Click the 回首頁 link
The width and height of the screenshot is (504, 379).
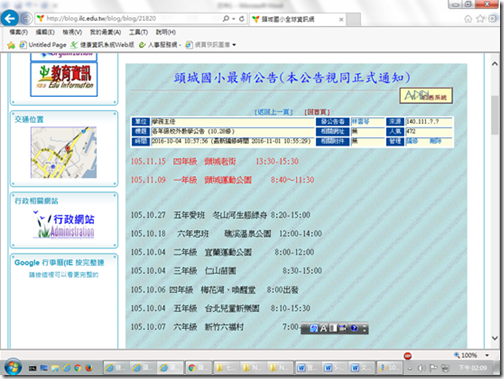(317, 112)
